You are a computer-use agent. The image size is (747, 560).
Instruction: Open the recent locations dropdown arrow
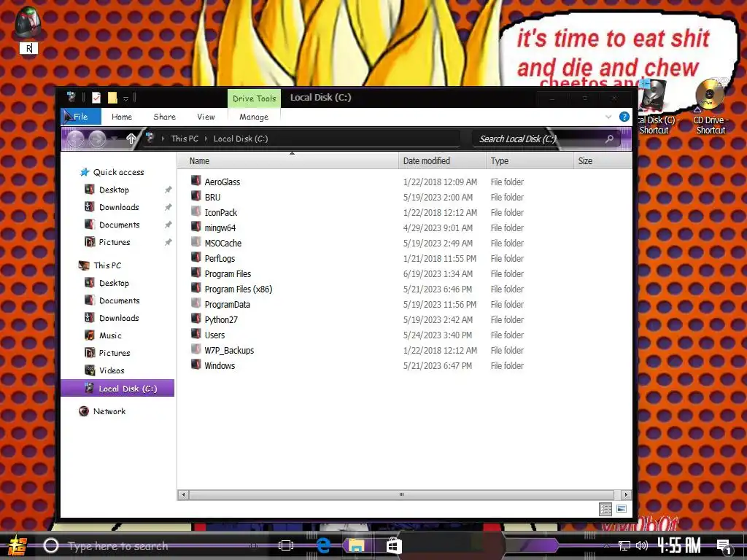pos(115,139)
